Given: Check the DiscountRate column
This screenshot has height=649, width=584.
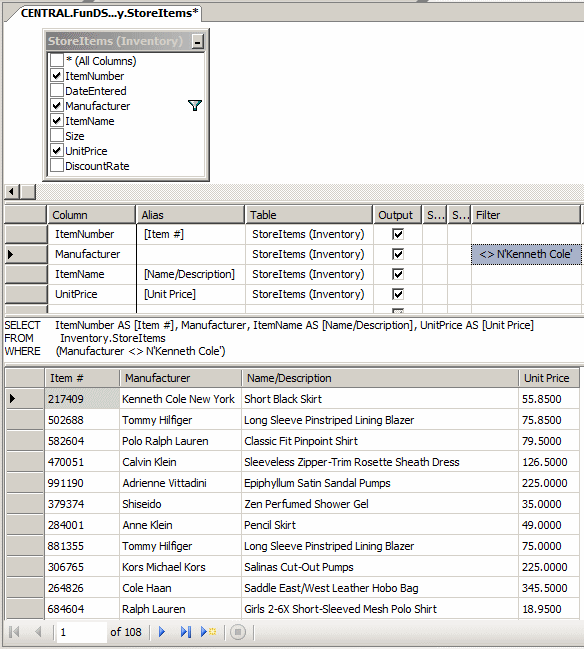Looking at the screenshot, I should pyautogui.click(x=57, y=166).
